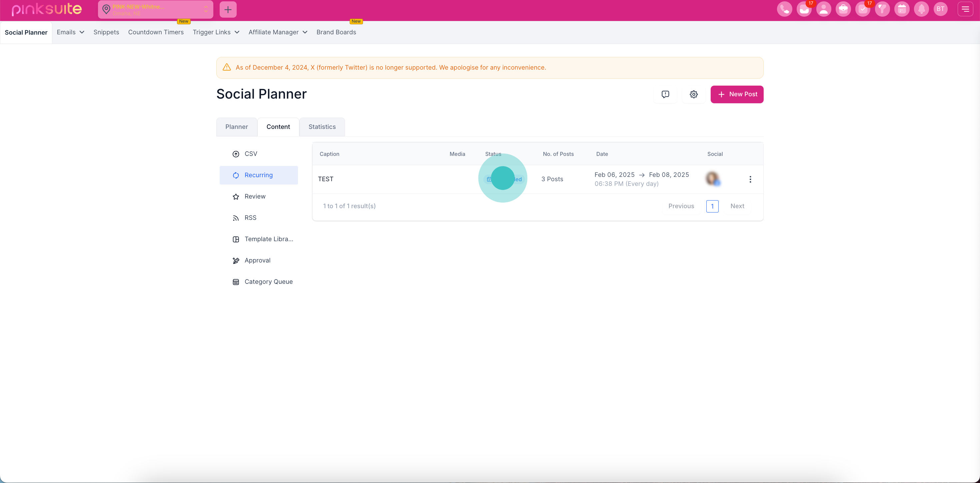Select RSS in the content sidebar

tap(250, 218)
